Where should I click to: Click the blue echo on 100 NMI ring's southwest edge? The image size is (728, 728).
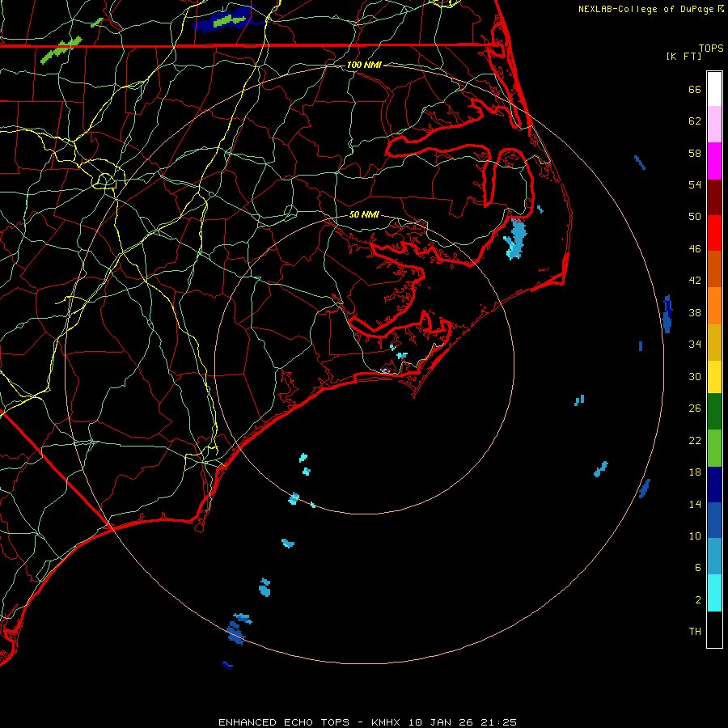click(236, 633)
